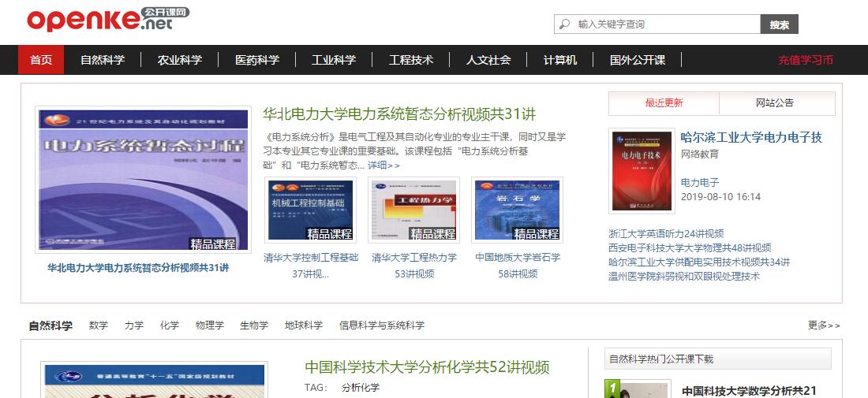Select the 数学 subcategory
The height and width of the screenshot is (398, 868).
(99, 325)
